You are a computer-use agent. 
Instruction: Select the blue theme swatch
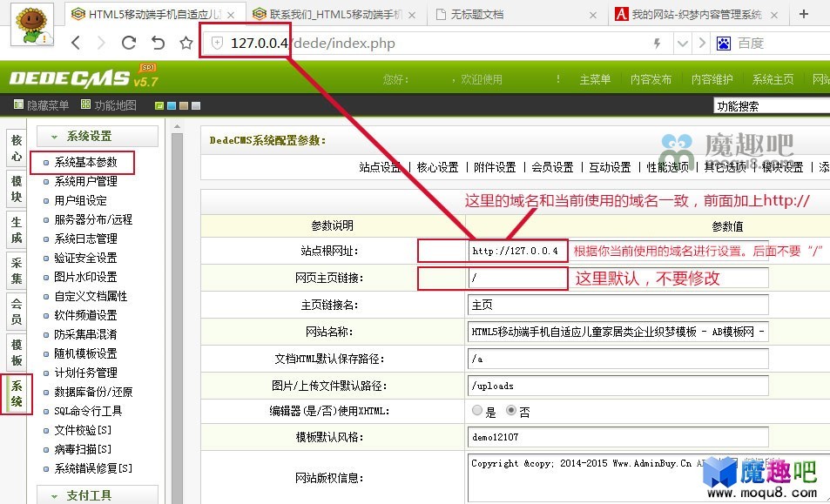coord(172,106)
